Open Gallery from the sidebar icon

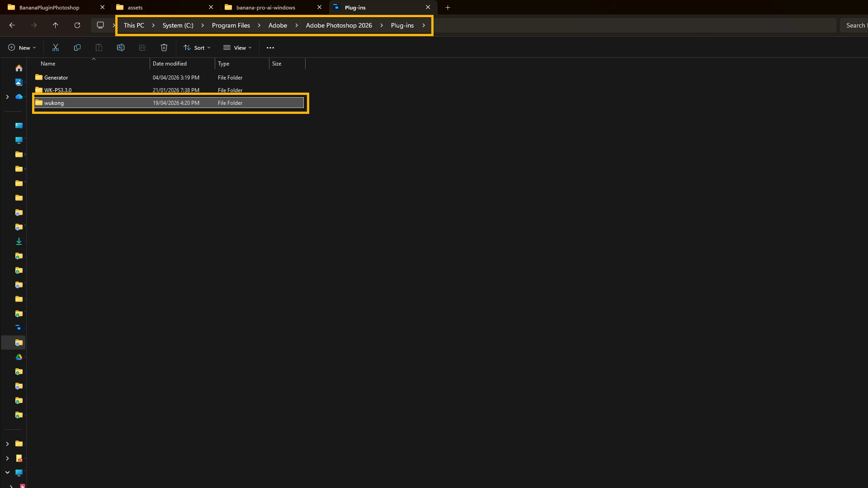point(19,82)
